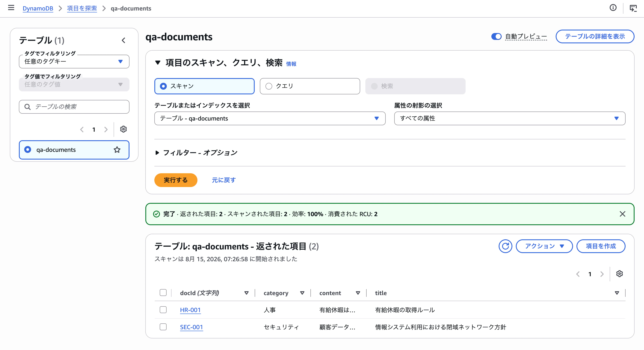Toggle the 自動プレビュー switch
The width and height of the screenshot is (644, 350).
[x=496, y=36]
